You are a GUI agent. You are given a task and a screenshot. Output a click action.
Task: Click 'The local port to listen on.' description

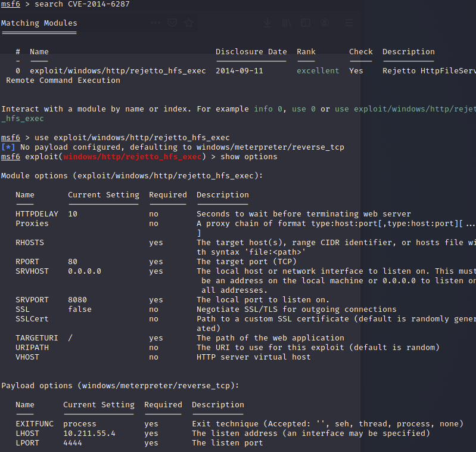(x=263, y=300)
